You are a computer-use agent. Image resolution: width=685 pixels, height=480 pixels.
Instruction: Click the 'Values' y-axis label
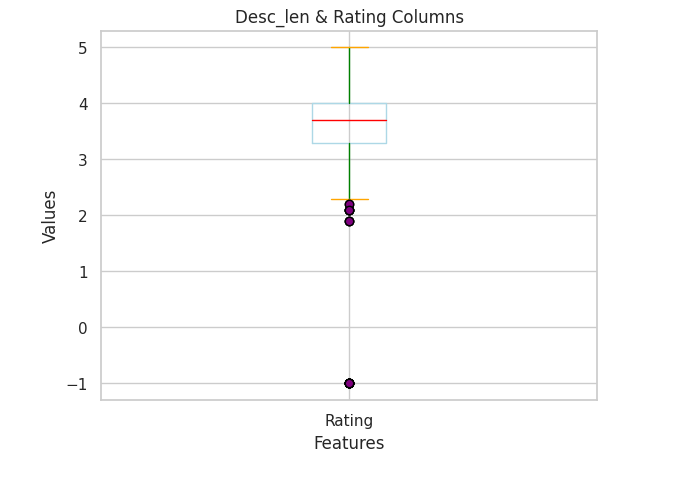click(x=50, y=216)
